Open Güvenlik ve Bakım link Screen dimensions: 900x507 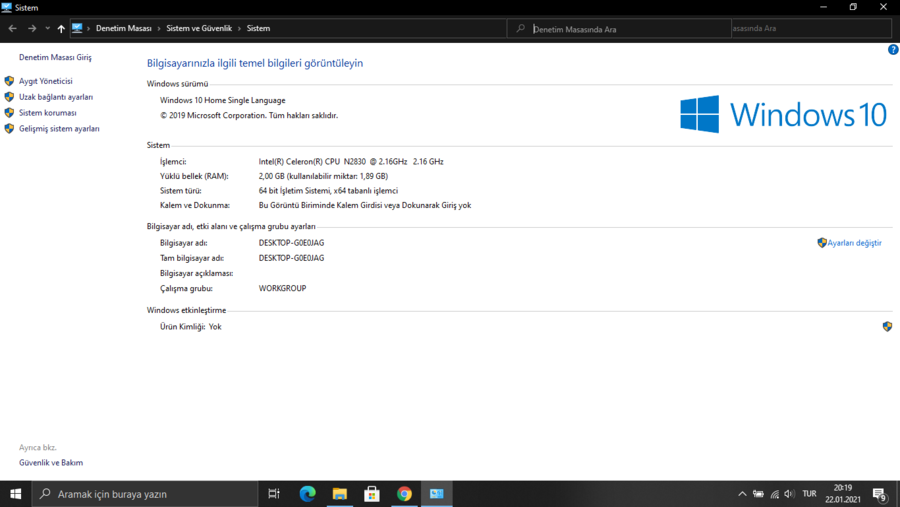click(x=51, y=463)
